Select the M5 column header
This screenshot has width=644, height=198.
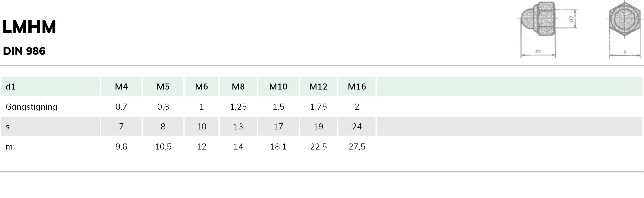[x=163, y=86]
